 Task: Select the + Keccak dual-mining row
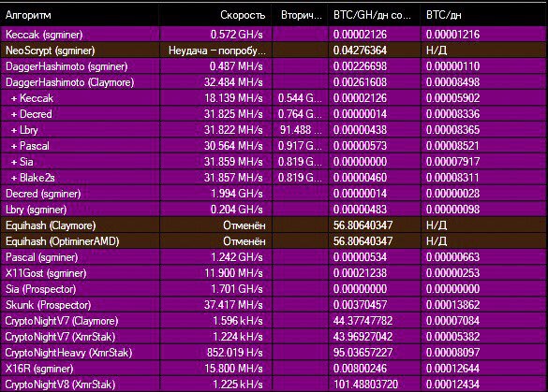274,98
